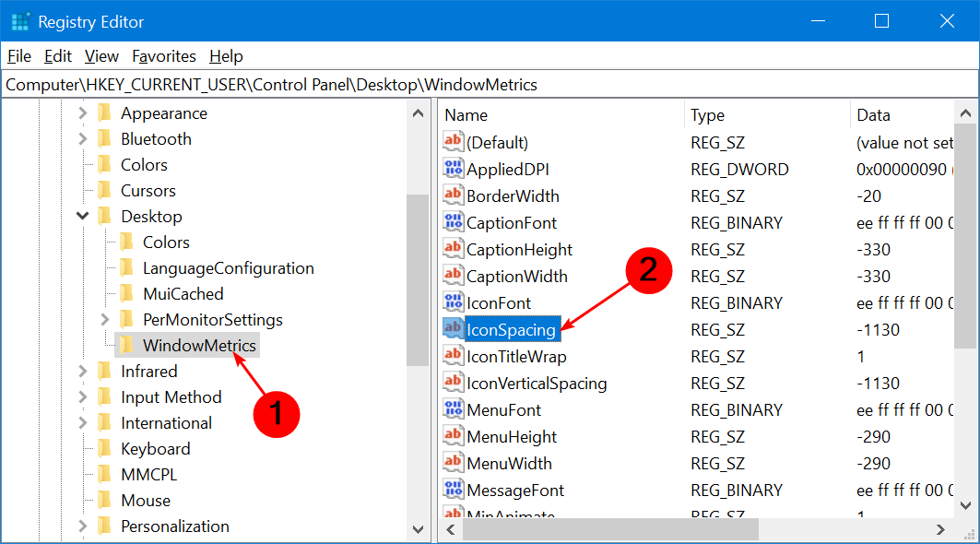Collapse the Desktop key
This screenshot has width=980, height=544.
tap(82, 217)
